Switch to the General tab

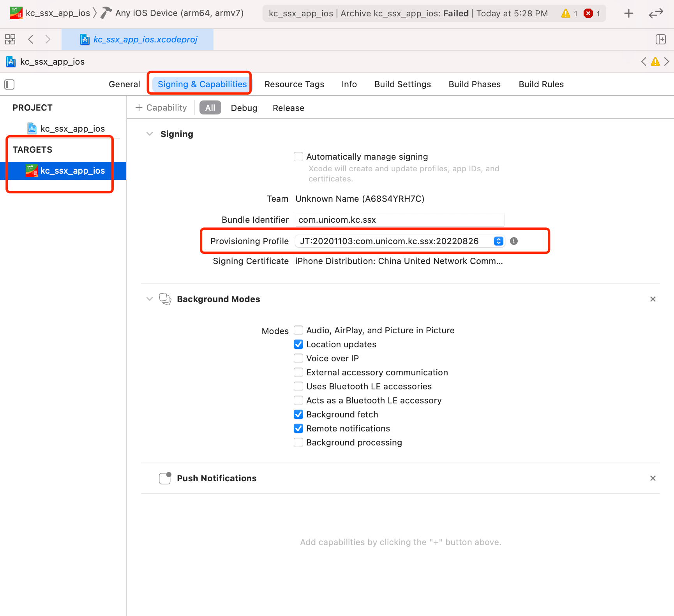(124, 84)
